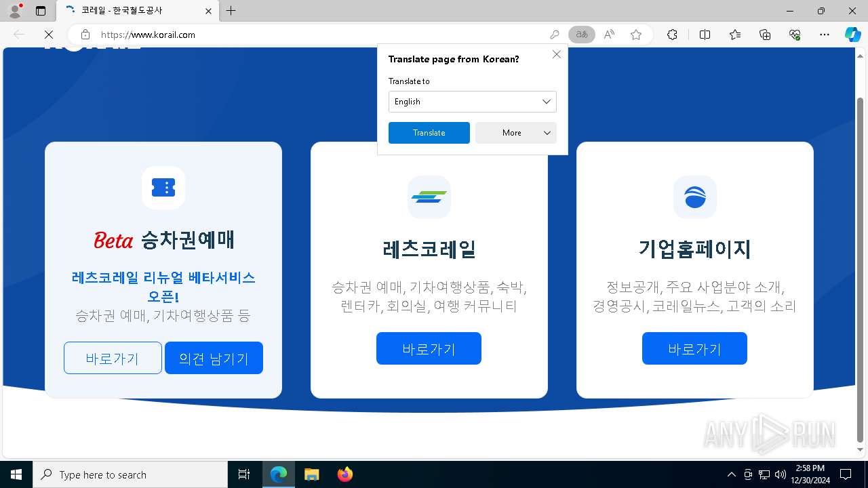Screen dimensions: 868x488
Task: Open the Favorites list
Action: pos(735,35)
